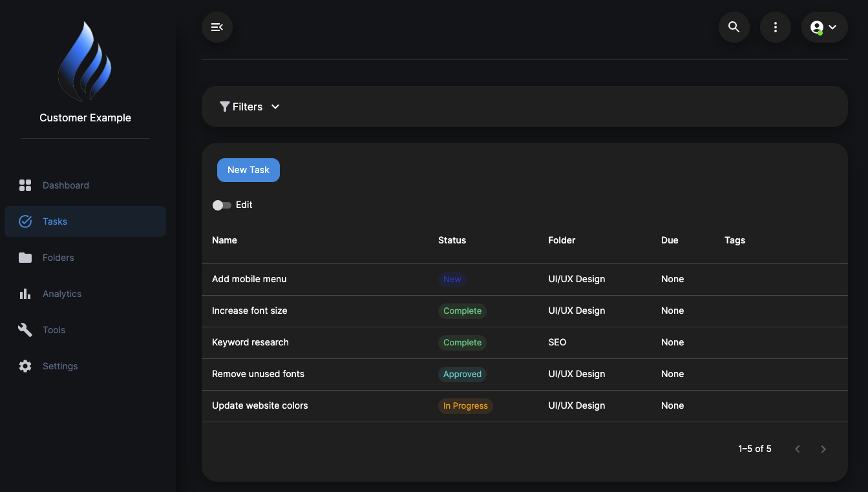Open Folders in sidebar

click(85, 258)
